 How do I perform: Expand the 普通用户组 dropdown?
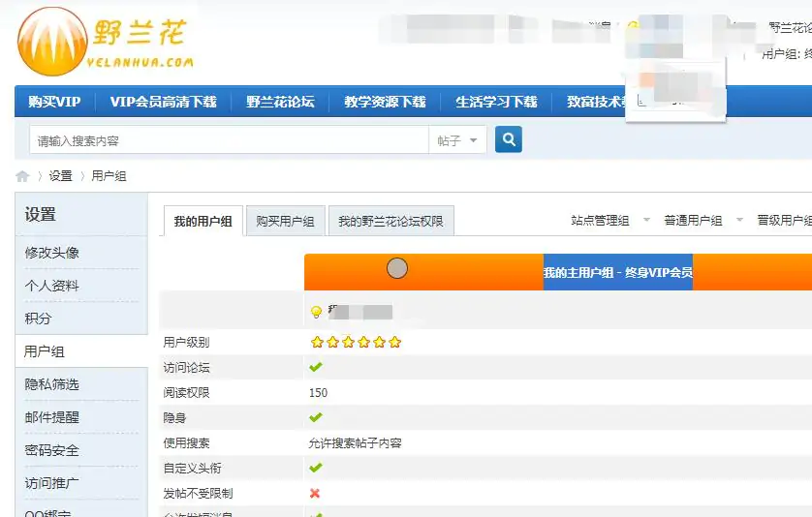click(739, 220)
